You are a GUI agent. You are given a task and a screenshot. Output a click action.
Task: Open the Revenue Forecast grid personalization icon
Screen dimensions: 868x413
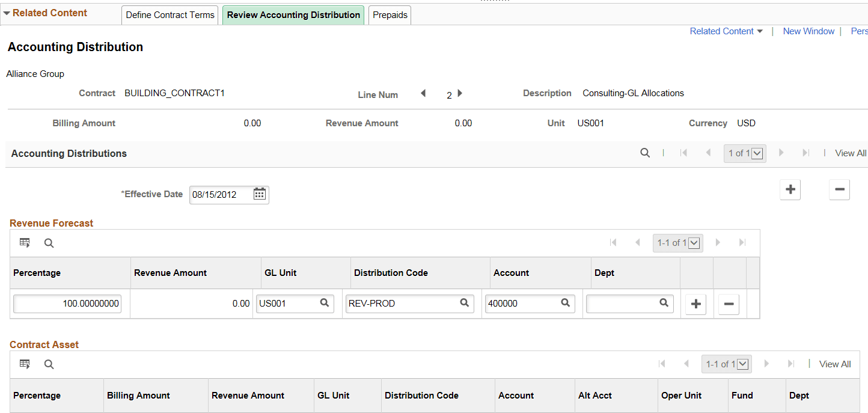(25, 243)
